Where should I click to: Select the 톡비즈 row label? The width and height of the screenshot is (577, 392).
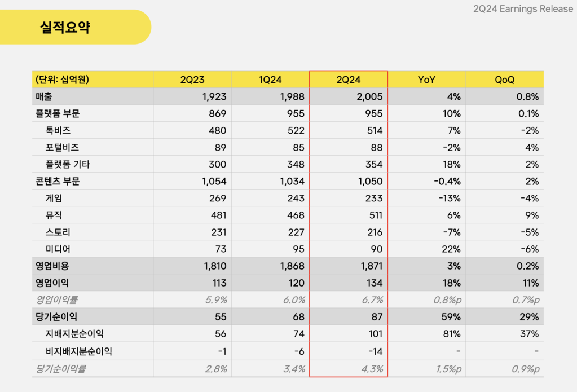58,131
